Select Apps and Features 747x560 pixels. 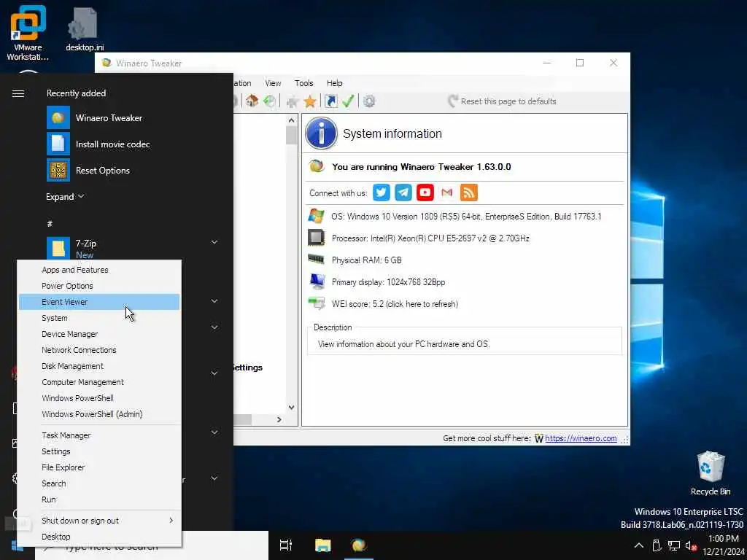[x=99, y=270]
